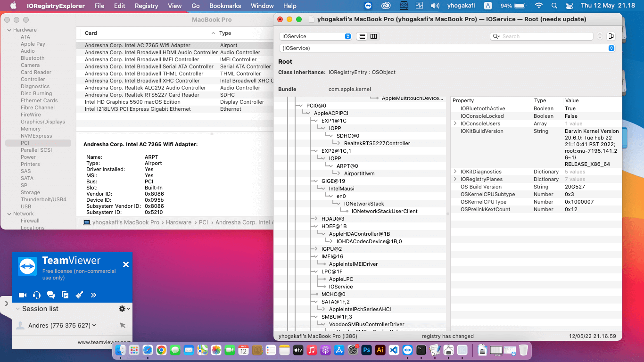The image size is (644, 362).
Task: Expand the IGPU@2 tree node
Action: click(316, 249)
